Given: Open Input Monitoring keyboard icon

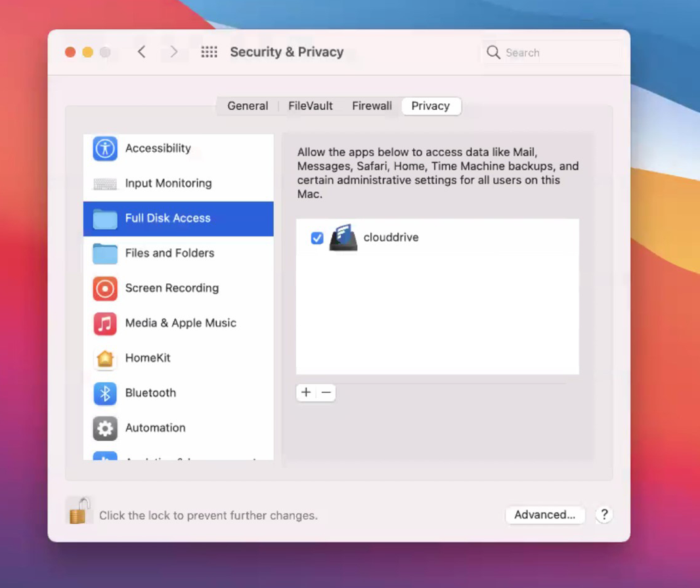Looking at the screenshot, I should pos(105,184).
